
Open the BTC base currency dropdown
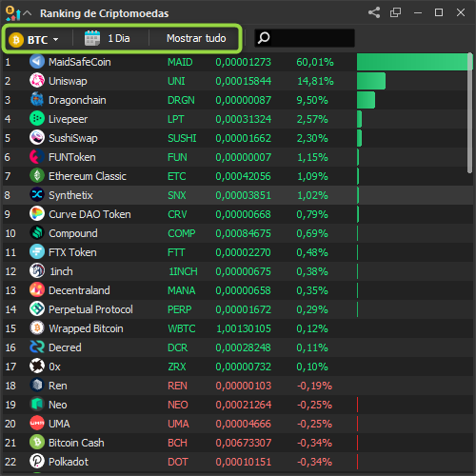33,40
